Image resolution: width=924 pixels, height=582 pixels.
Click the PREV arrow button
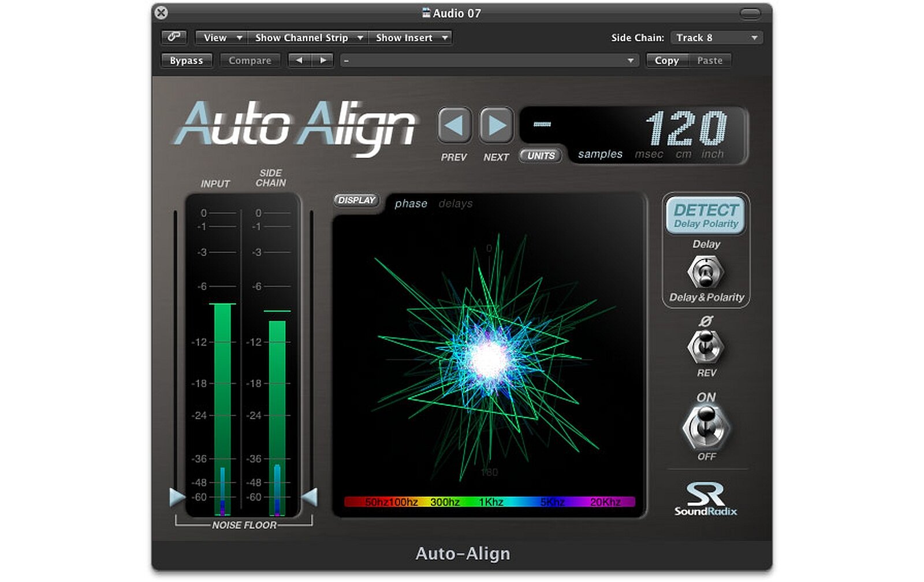pyautogui.click(x=454, y=125)
